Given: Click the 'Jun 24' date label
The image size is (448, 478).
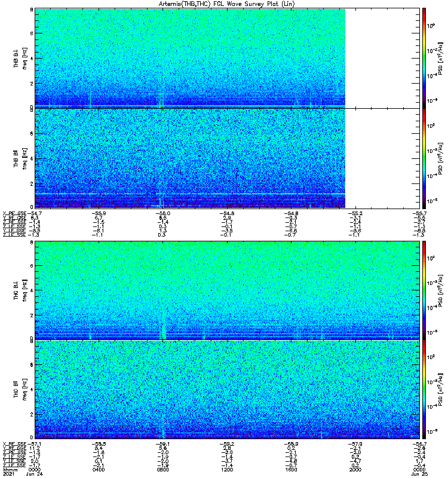Looking at the screenshot, I should tap(35, 474).
